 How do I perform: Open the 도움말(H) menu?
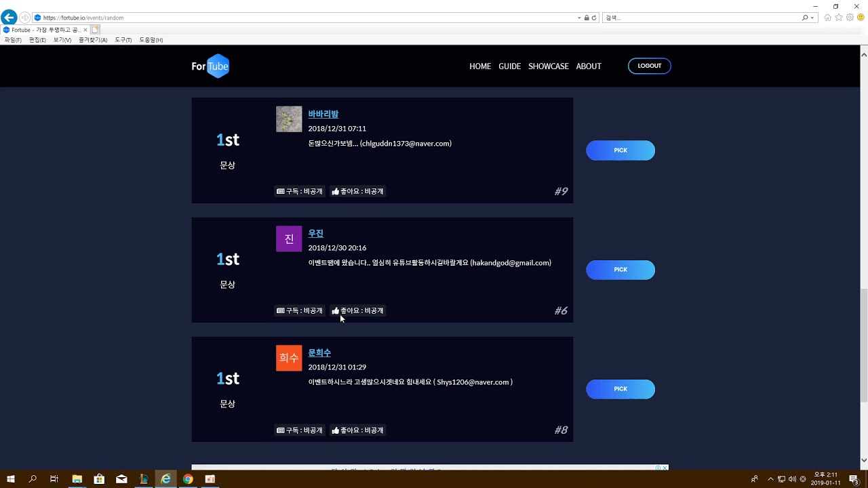coord(151,40)
